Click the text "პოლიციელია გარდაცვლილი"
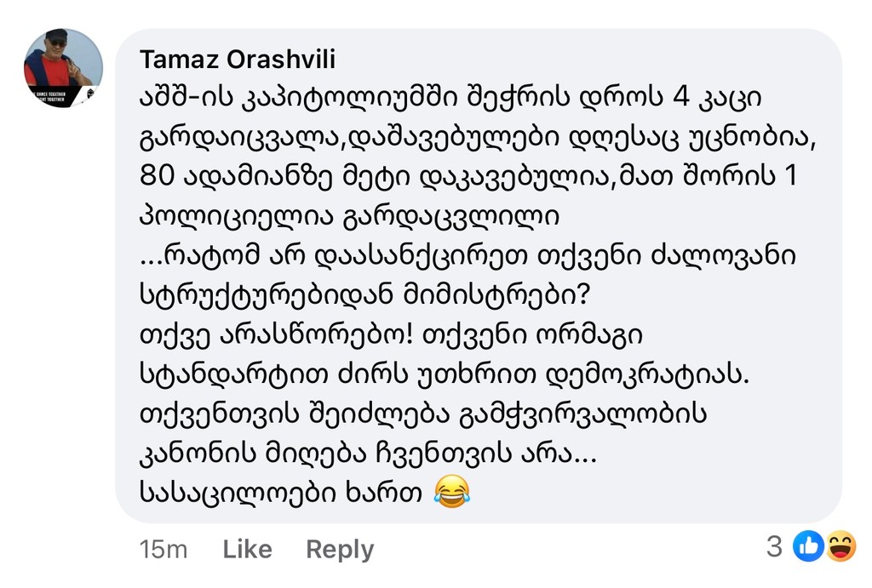Viewport: 872px width, 588px height. 348,216
